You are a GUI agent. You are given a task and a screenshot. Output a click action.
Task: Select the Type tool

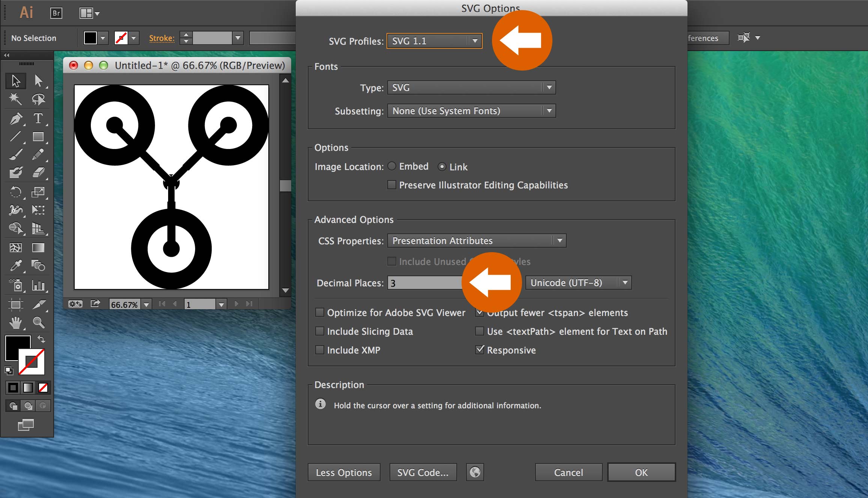click(x=38, y=119)
